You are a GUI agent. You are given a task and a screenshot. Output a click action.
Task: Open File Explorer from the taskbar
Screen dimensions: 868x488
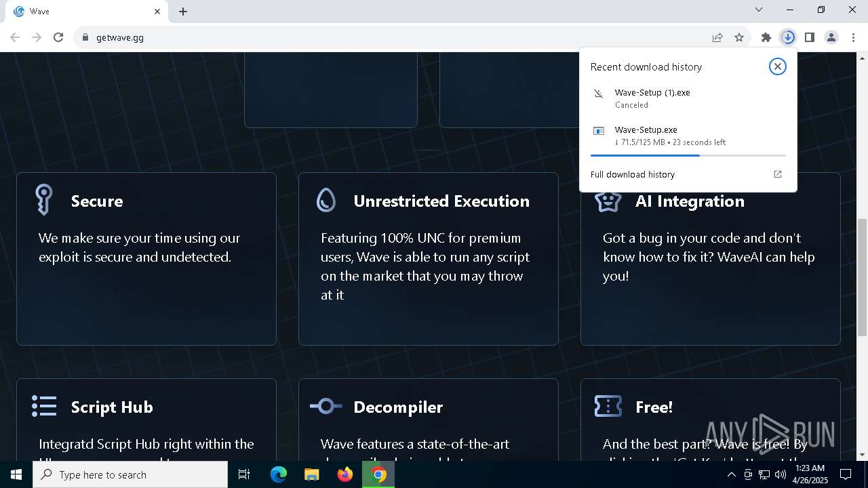coord(311,474)
